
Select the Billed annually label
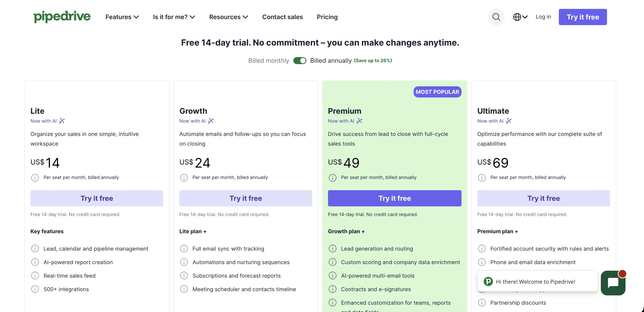pyautogui.click(x=331, y=61)
